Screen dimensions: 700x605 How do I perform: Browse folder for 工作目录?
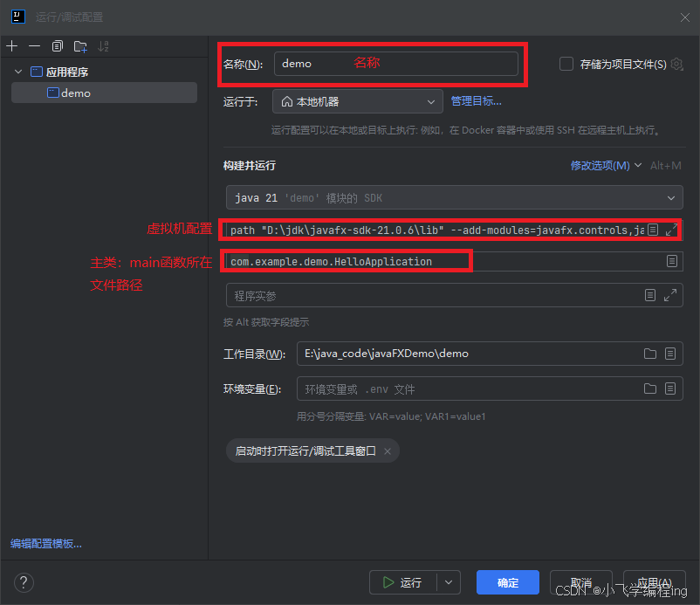pos(650,354)
